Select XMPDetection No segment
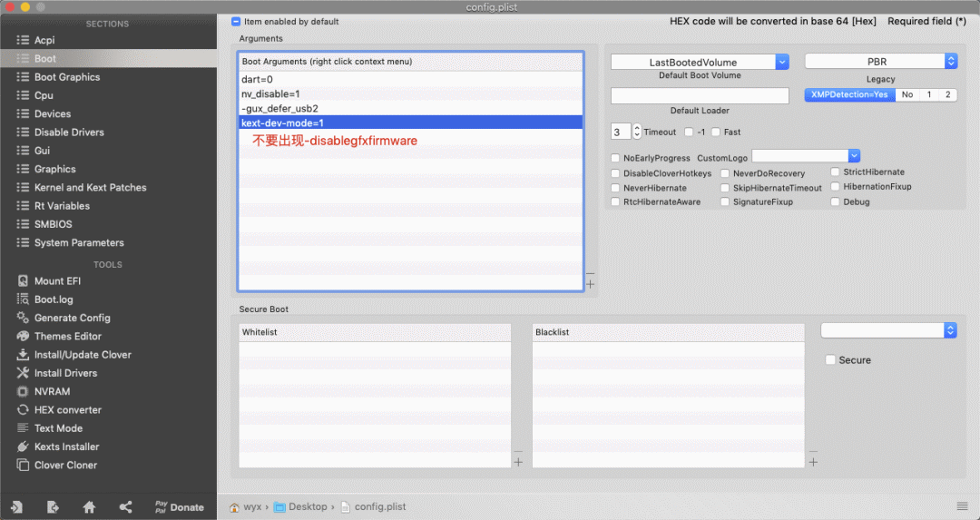The width and height of the screenshot is (980, 520). click(907, 94)
